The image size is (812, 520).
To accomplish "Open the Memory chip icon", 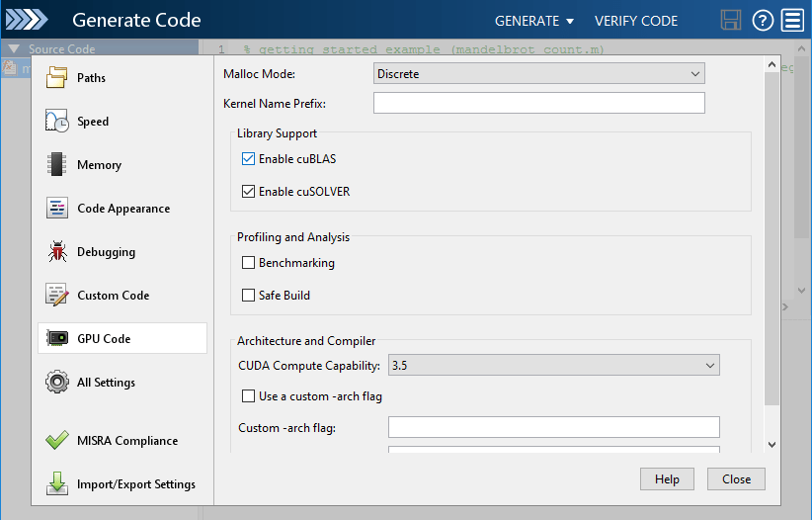I will [x=57, y=165].
